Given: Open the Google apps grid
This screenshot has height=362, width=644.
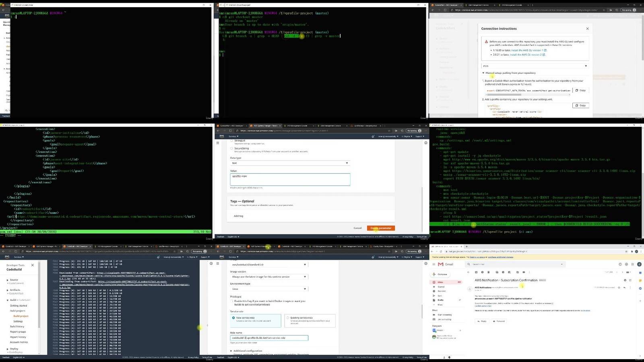Looking at the screenshot, I should [633, 264].
